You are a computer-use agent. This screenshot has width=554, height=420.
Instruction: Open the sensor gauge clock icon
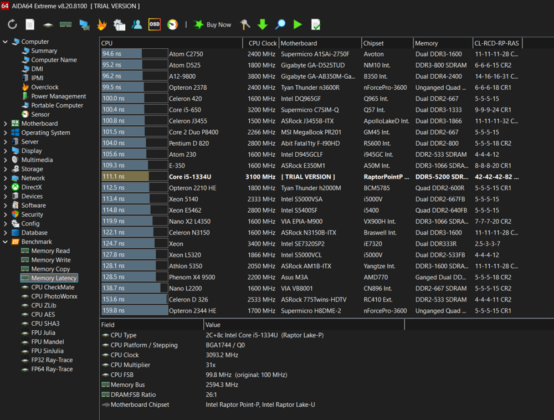click(x=172, y=24)
